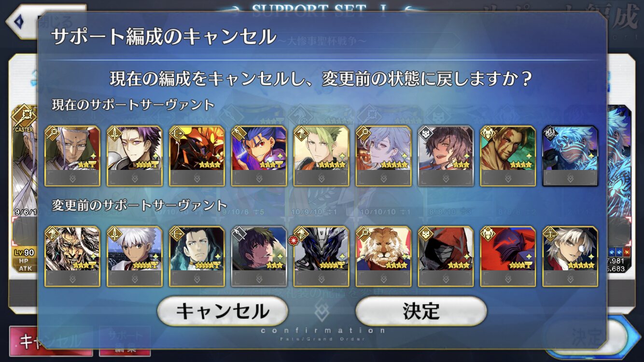The height and width of the screenshot is (362, 644).
Task: Select the red armored Archer portrait in the current row
Action: point(197,156)
